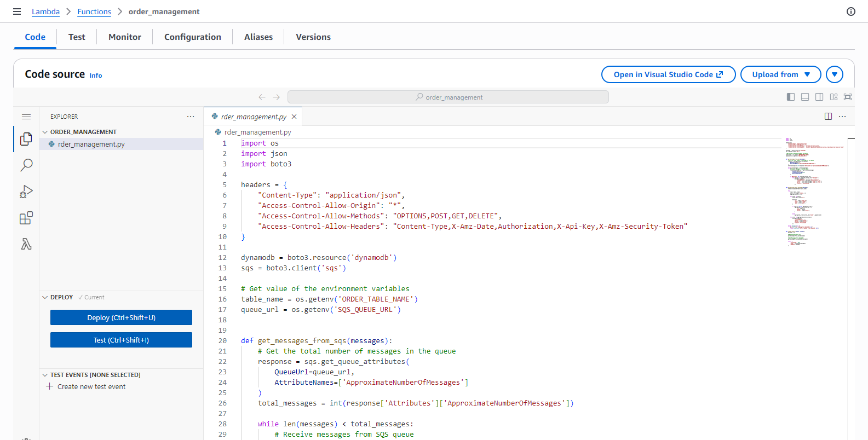This screenshot has height=440, width=868.
Task: Switch to the Aliases tab
Action: pos(258,37)
